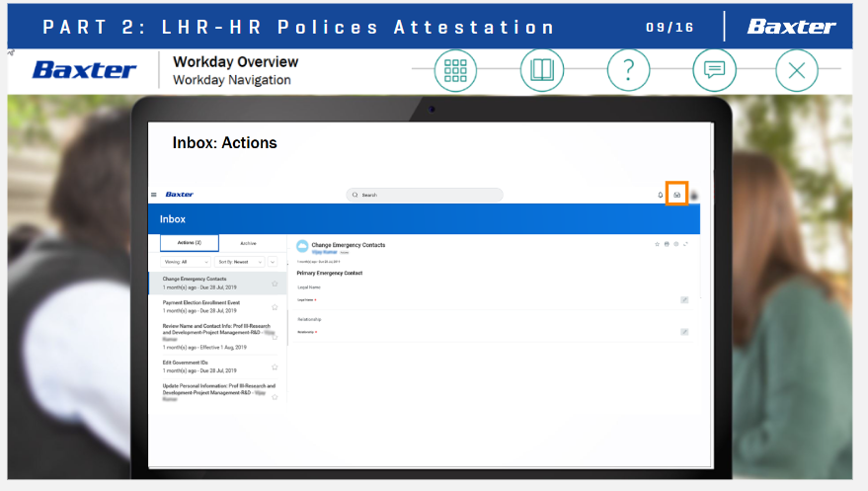Click the Inbox: Actions slide heading

[x=224, y=143]
